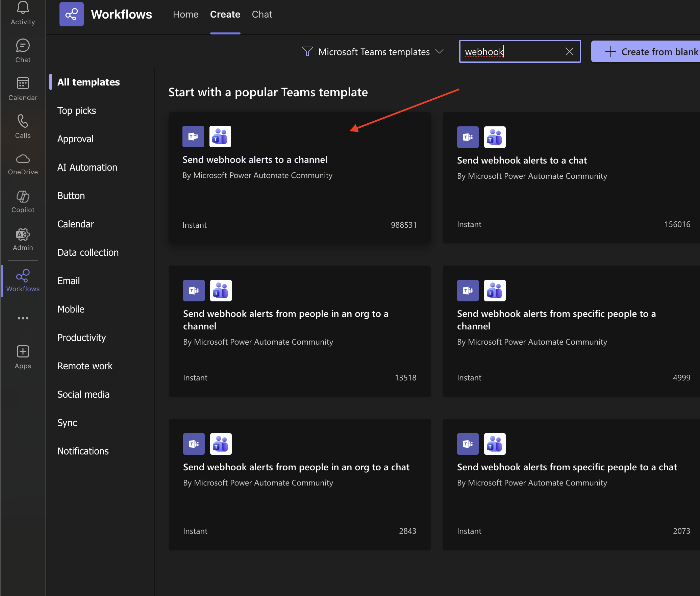This screenshot has height=596, width=700.
Task: Launch the Copilot app icon
Action: tap(23, 197)
